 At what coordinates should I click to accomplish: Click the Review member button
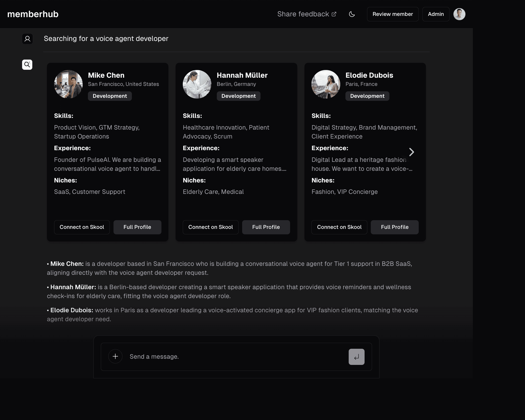[392, 14]
